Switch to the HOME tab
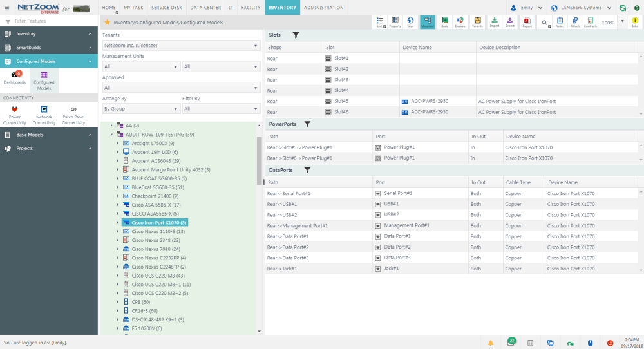 point(109,7)
